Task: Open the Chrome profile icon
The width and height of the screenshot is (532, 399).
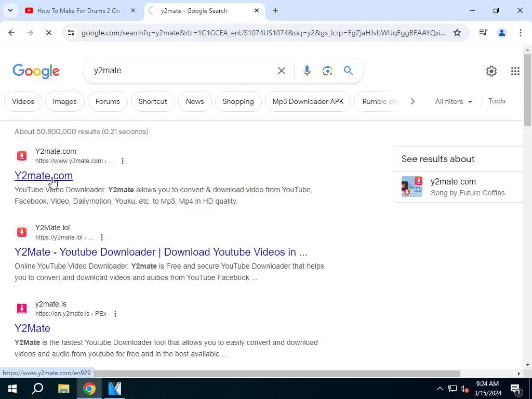Action: (x=502, y=33)
